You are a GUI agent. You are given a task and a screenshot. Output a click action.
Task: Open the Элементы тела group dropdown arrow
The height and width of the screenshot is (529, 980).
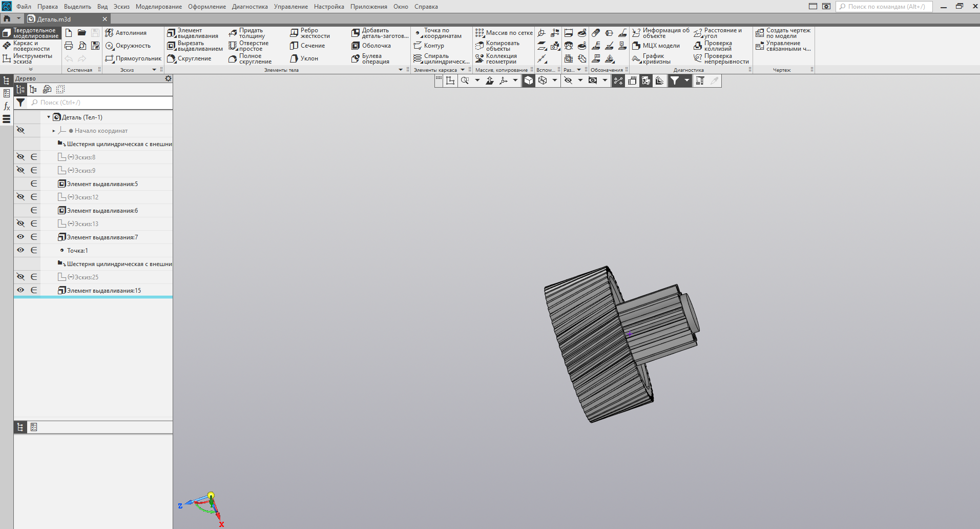click(401, 70)
